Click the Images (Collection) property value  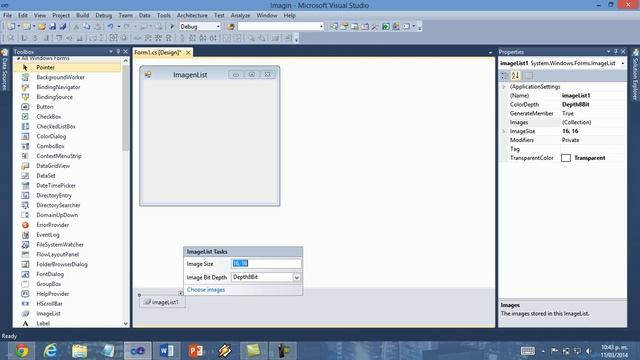click(x=593, y=122)
